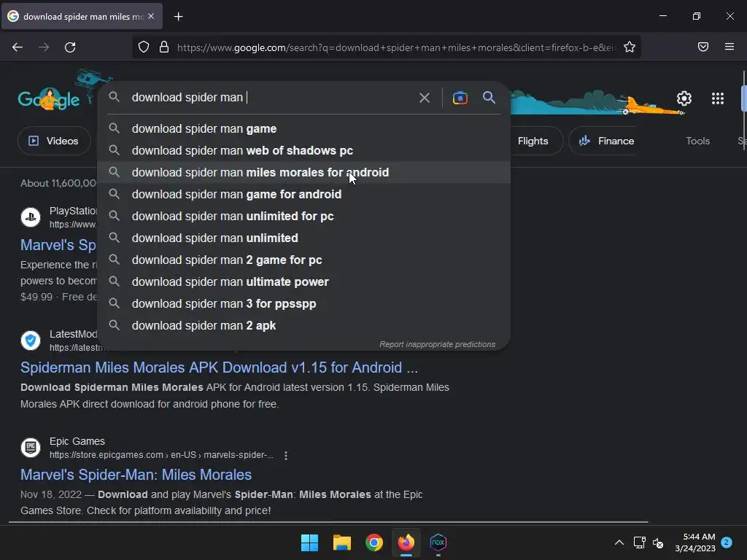Save page to Pocket
This screenshot has width=747, height=560.
click(703, 47)
